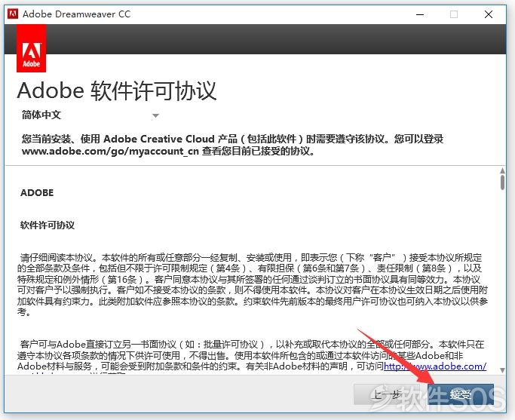Screen dimensions: 515x420
Task: Click the 'www.adobe.com/go/myaccount_cn' text
Action: point(110,151)
